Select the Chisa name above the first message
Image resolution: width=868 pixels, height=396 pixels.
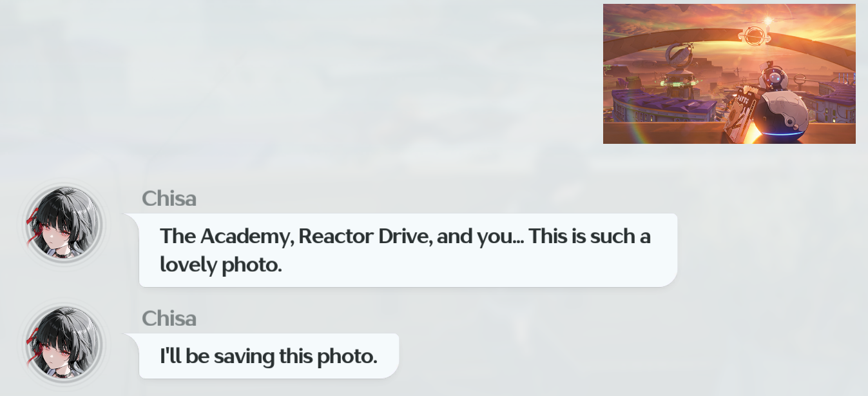169,198
